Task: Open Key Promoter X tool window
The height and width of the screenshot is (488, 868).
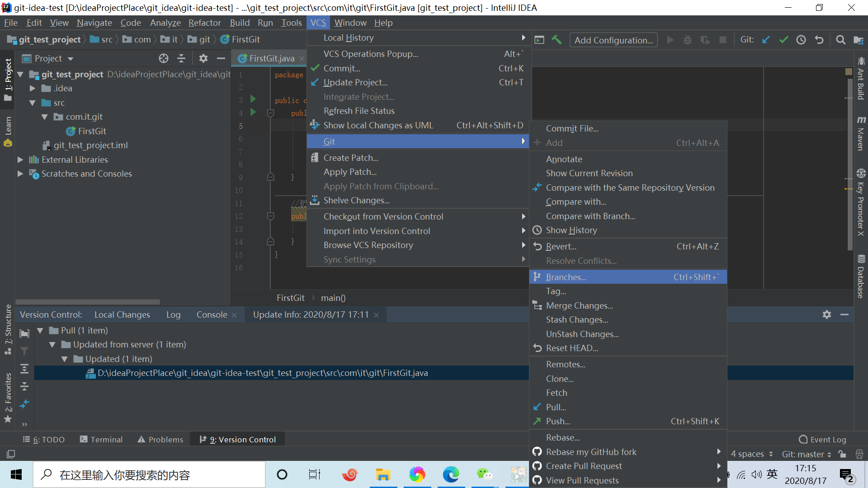Action: point(861,202)
